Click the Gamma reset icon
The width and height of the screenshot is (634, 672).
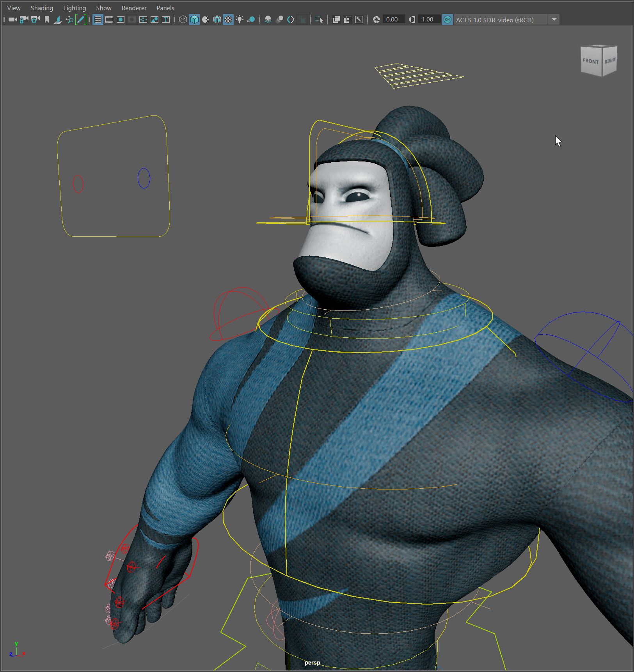point(412,20)
